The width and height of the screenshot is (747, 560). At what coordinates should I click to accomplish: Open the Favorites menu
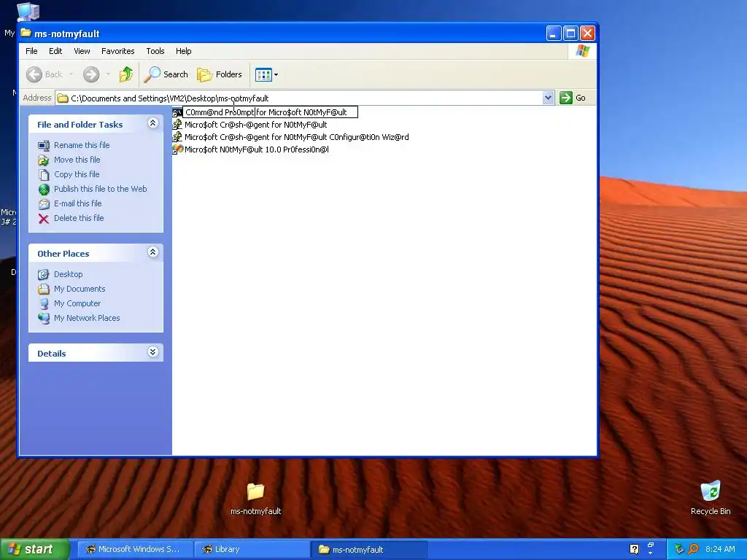117,51
